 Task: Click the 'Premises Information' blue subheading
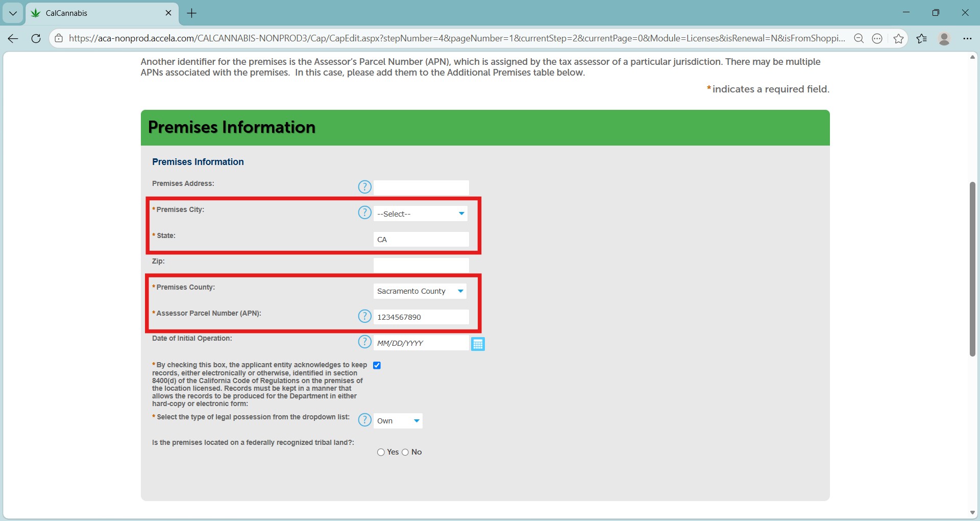(198, 162)
